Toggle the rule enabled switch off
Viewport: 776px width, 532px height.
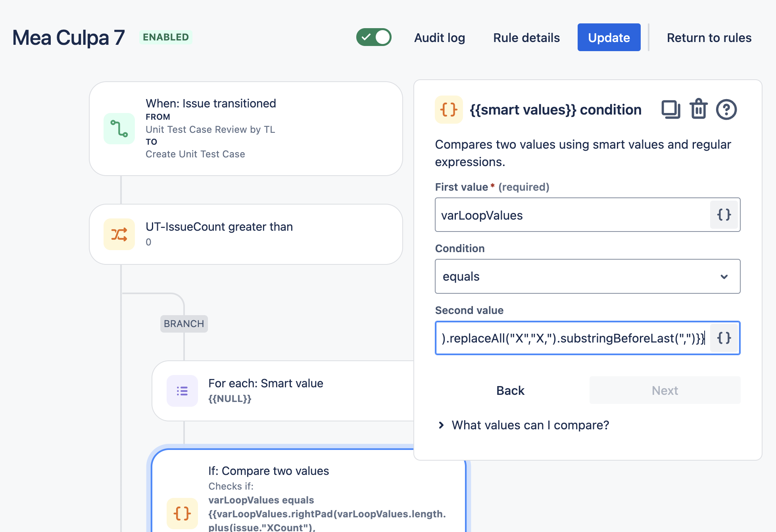[374, 37]
